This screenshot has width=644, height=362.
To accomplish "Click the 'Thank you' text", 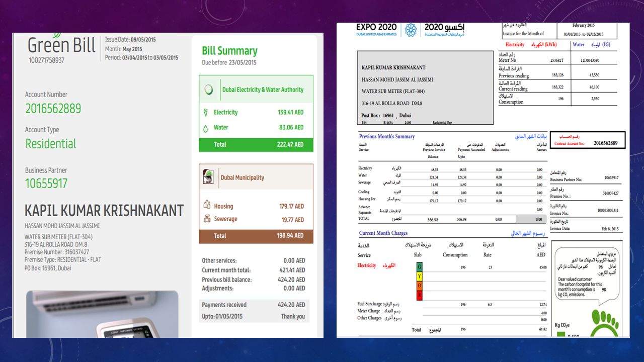I will tap(293, 316).
